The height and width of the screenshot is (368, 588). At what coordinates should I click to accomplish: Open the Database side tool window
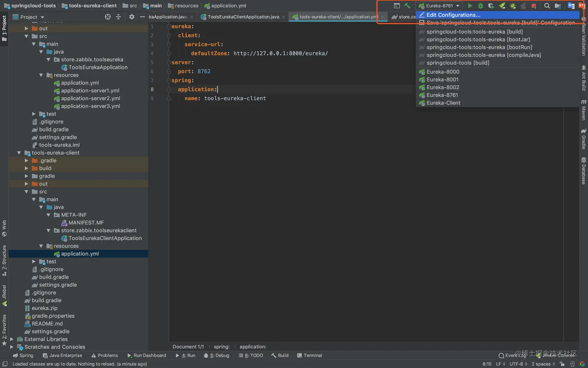(584, 171)
